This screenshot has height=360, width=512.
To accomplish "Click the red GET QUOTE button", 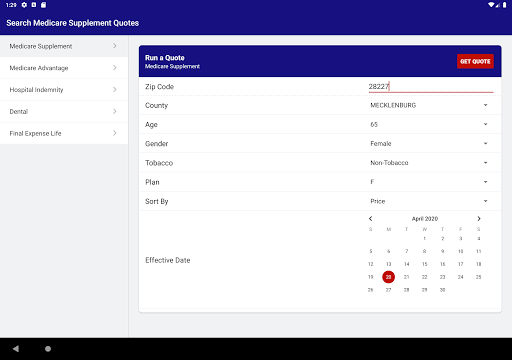I will [475, 61].
